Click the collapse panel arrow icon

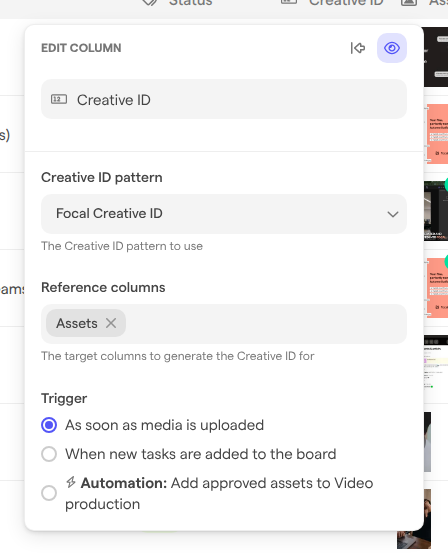[358, 48]
